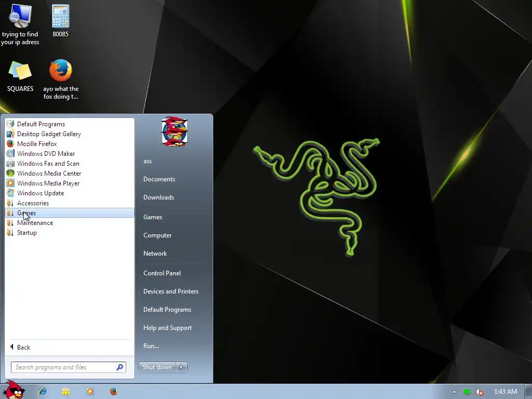Open the SQUARES desktop icon

coord(20,77)
